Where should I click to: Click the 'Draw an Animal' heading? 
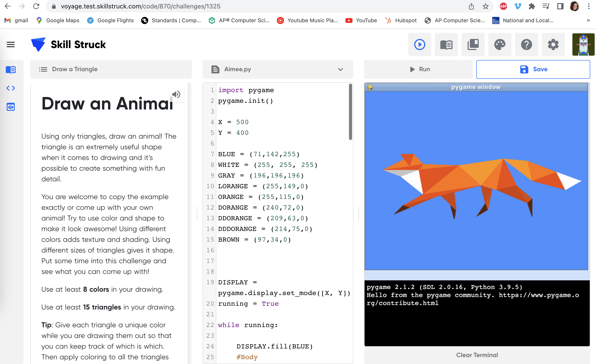click(x=107, y=103)
